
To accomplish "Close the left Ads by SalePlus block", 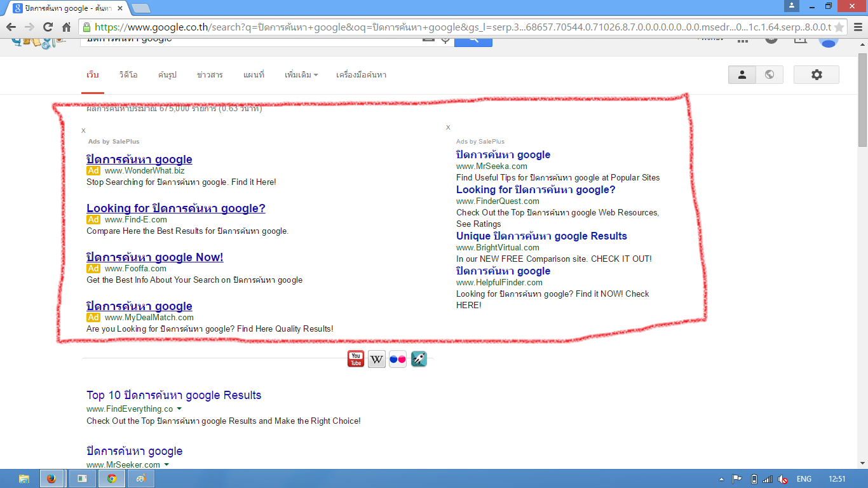I will tap(83, 130).
